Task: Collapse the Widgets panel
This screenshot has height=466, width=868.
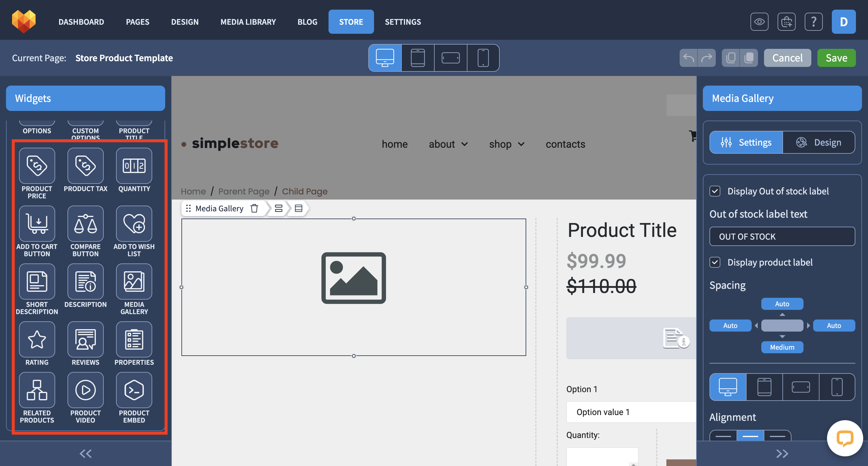Action: click(x=86, y=454)
